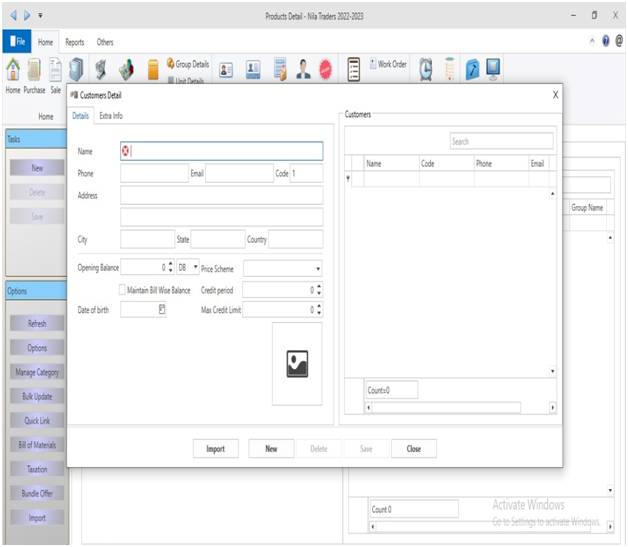
Task: Decrease Max Credit Limit with down arrow
Action: click(x=319, y=312)
